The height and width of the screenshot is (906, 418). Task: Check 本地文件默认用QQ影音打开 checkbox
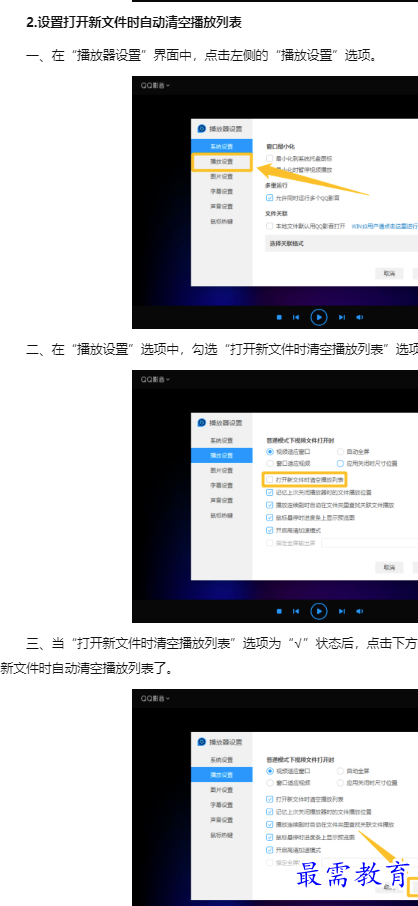(x=269, y=226)
